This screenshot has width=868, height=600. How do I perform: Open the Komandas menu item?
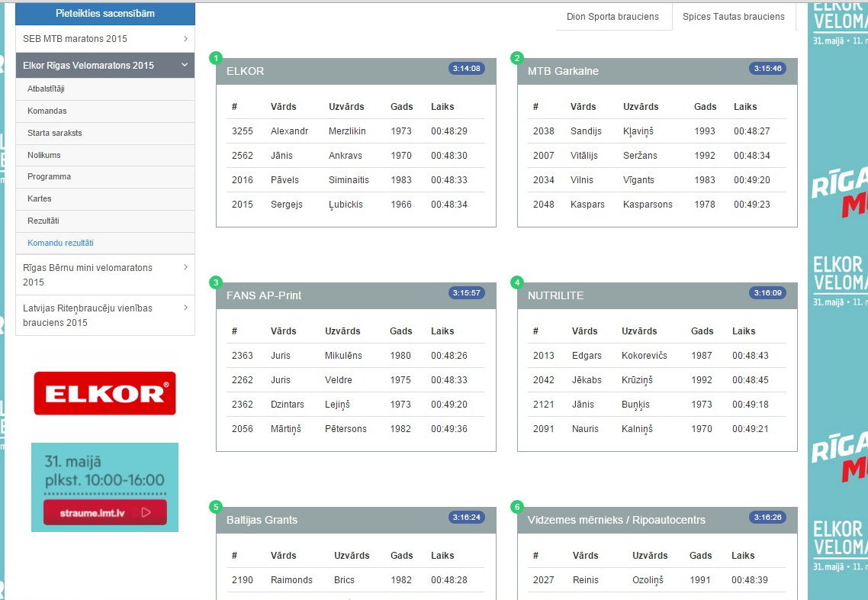click(105, 111)
